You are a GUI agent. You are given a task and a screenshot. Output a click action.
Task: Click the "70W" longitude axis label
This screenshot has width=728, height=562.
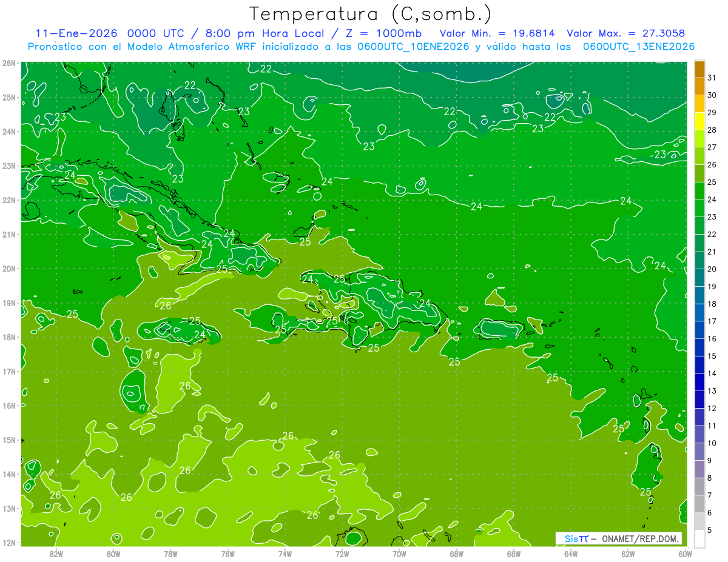[399, 553]
